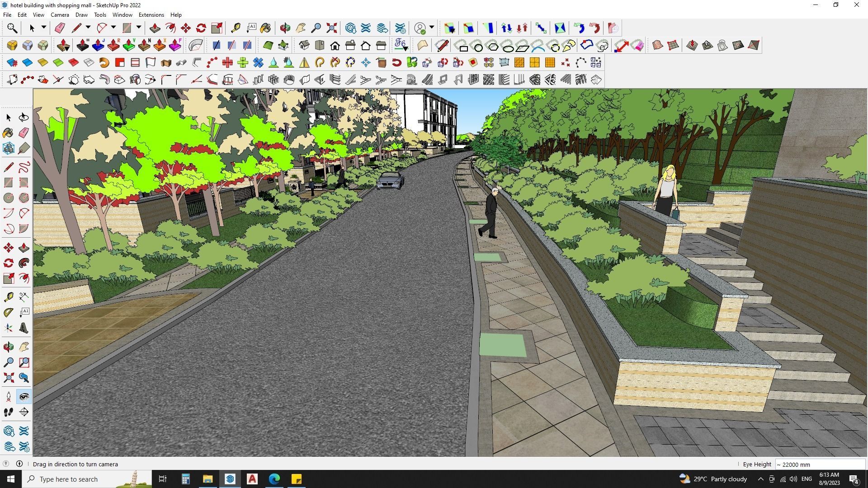
Task: Click the red cross plus extension icon
Action: (227, 62)
